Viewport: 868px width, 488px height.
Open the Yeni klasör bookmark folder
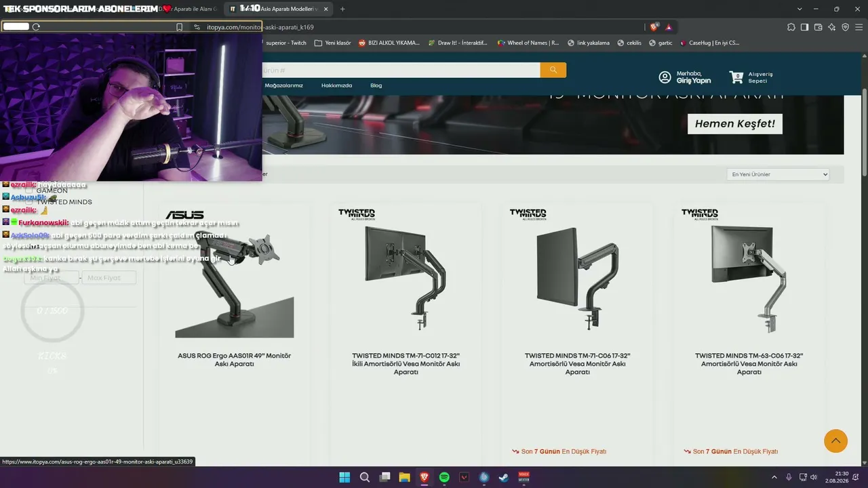coord(332,43)
